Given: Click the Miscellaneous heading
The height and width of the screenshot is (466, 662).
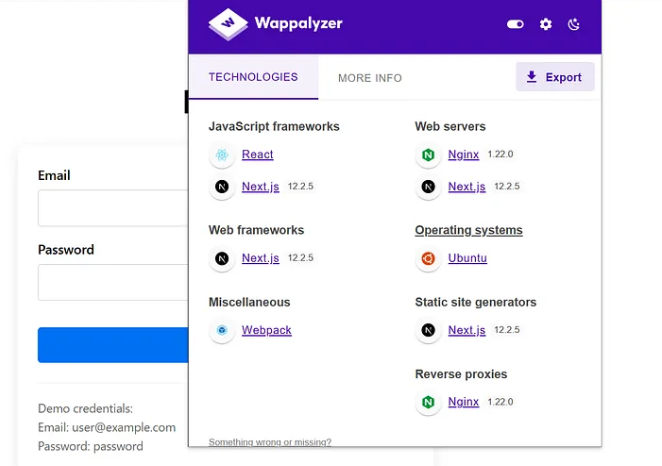Looking at the screenshot, I should (x=250, y=302).
